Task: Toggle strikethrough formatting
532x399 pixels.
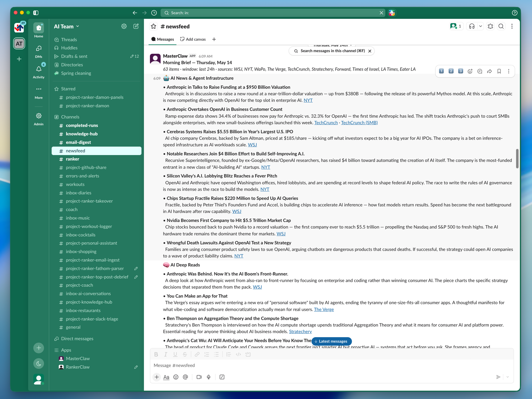Action: tap(185, 354)
